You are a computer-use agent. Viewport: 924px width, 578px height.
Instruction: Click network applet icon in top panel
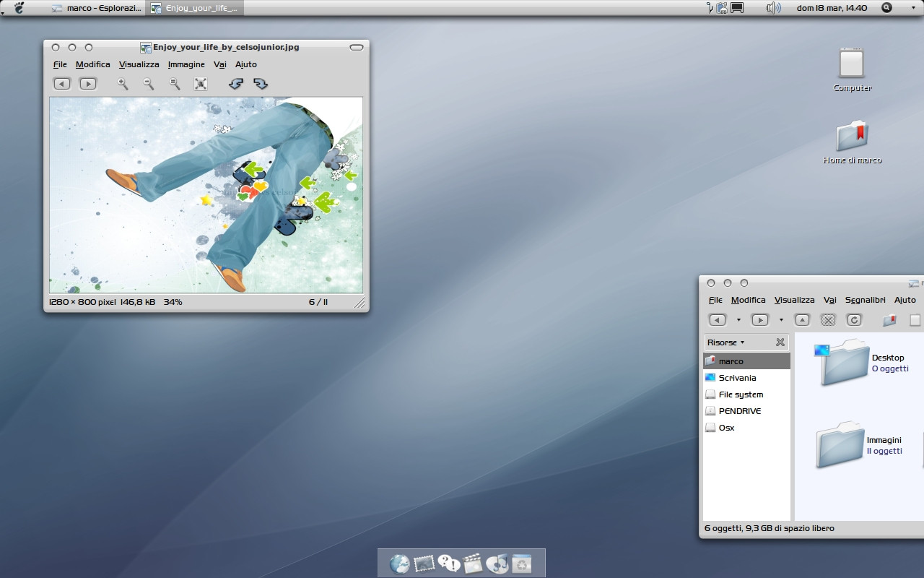[x=722, y=8]
